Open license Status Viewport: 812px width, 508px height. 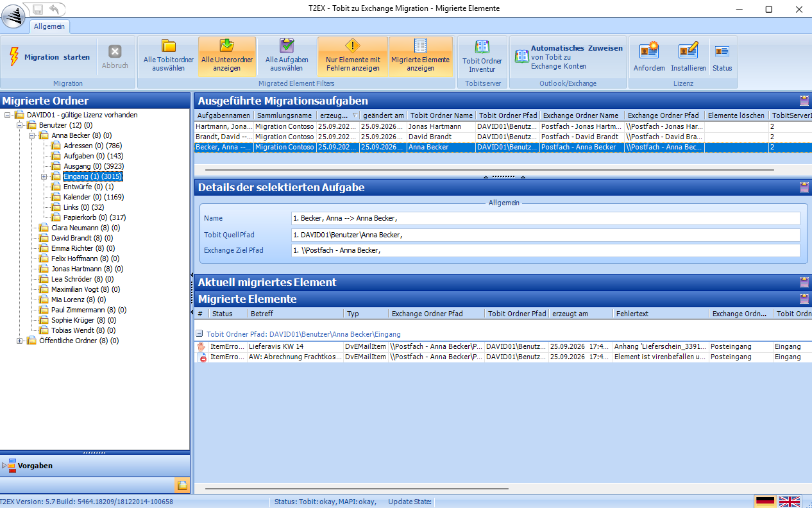click(x=722, y=56)
